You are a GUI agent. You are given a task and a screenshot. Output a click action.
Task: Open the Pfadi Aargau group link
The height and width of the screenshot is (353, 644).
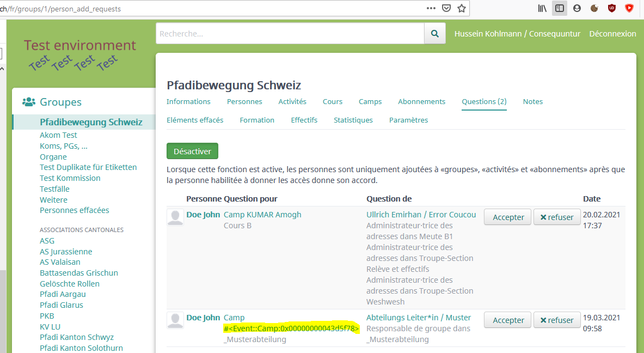pos(63,294)
